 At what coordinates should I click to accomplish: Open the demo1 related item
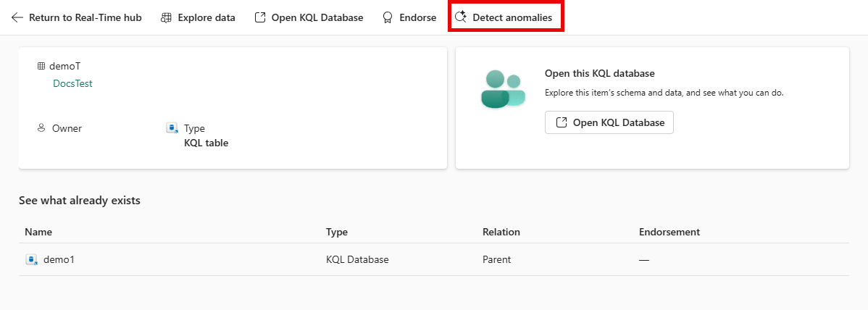pyautogui.click(x=59, y=259)
